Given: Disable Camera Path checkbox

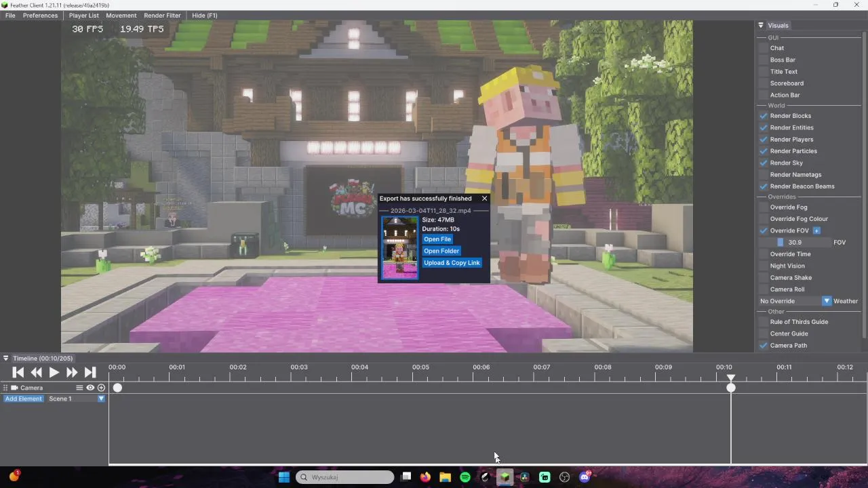Looking at the screenshot, I should 764,346.
